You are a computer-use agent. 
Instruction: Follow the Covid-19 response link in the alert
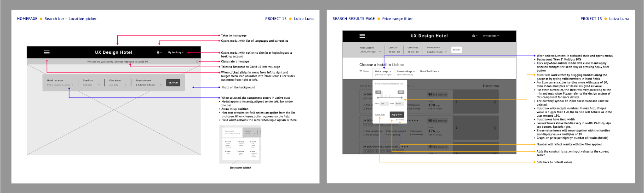131,61
